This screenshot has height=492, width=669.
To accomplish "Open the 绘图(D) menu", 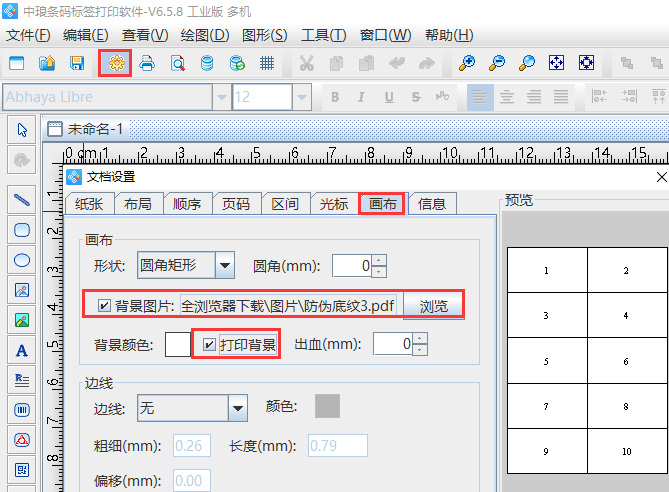I will (205, 35).
